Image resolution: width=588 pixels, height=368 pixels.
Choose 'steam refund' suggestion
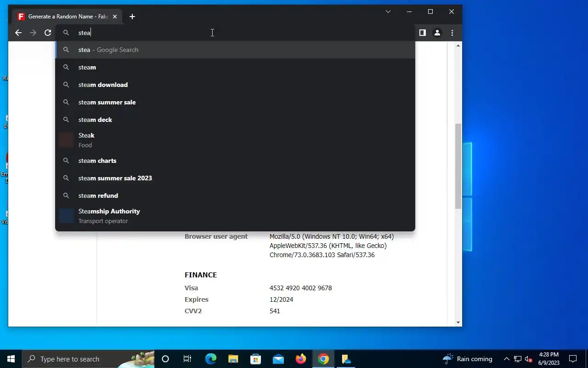[235, 195]
